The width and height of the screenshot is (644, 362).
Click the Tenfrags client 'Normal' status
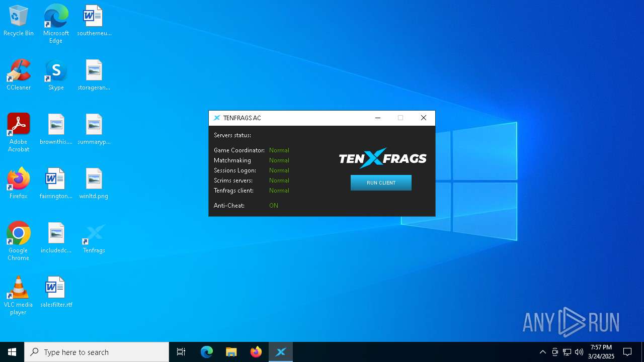coord(279,191)
